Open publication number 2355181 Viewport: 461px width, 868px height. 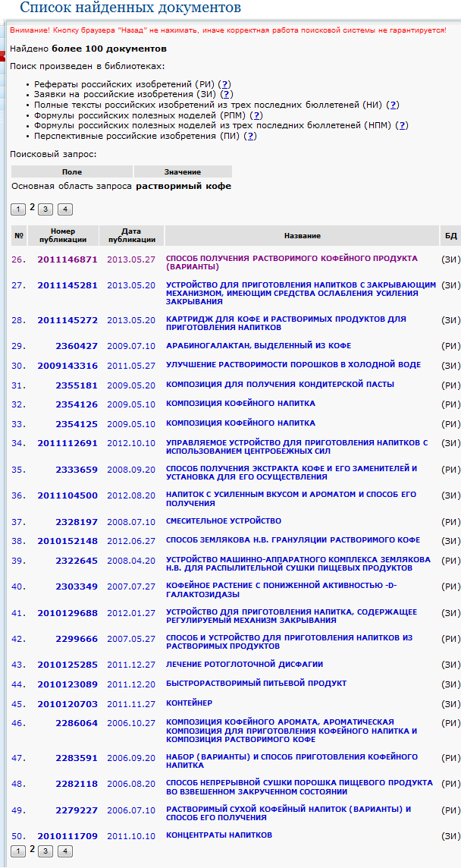click(77, 385)
